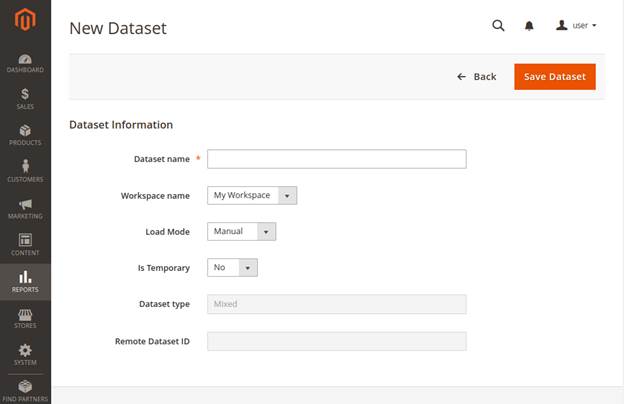Click the Save Dataset button

(555, 77)
